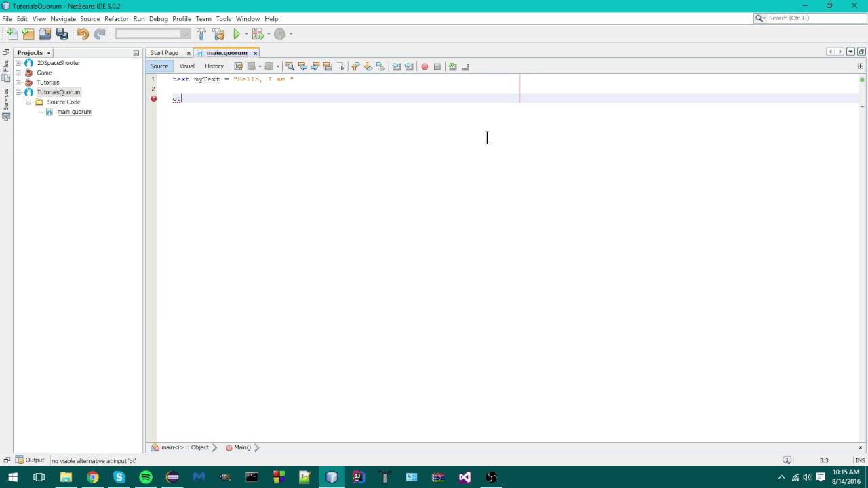This screenshot has width=868, height=488.
Task: Click the editor's Last Edit icon
Action: coord(239,66)
